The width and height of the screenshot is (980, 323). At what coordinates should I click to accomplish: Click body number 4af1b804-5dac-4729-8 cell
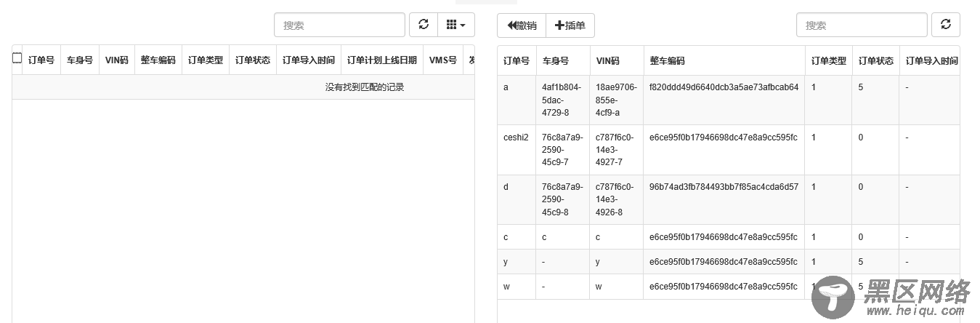pyautogui.click(x=562, y=100)
